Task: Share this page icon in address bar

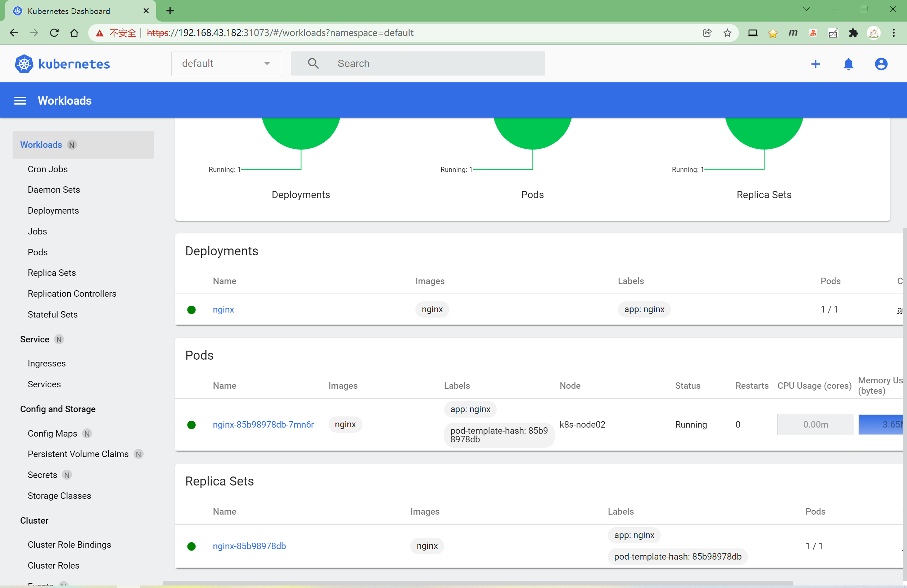Action: click(707, 33)
